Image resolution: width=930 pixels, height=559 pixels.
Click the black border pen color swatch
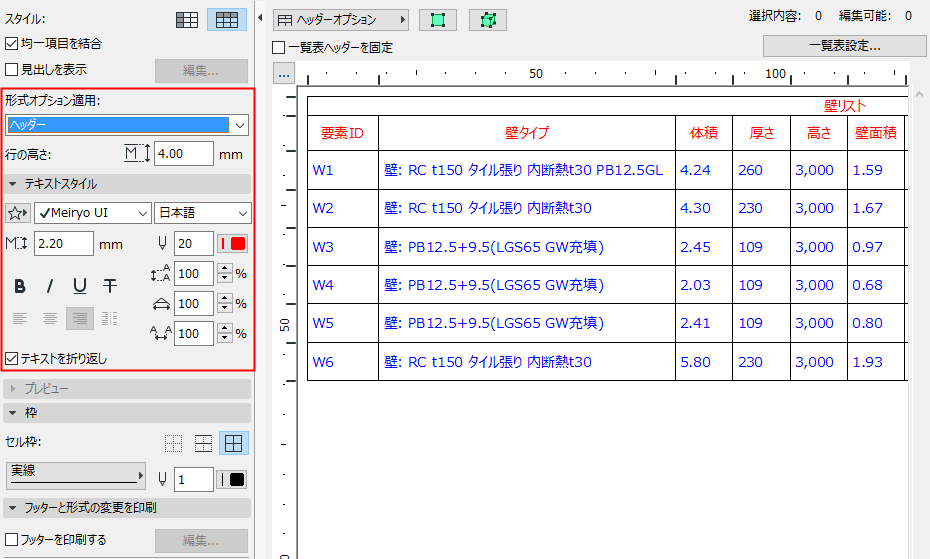(x=232, y=479)
